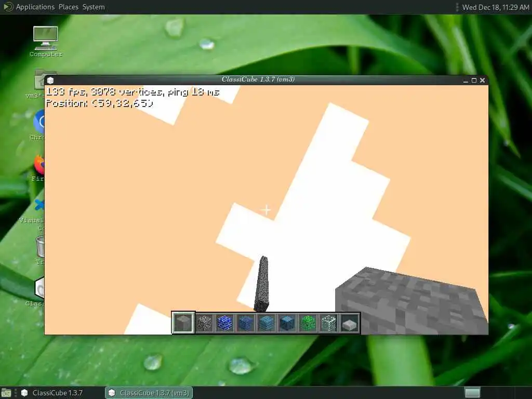
Task: Select the green leaves block in the hotbar
Action: point(308,323)
